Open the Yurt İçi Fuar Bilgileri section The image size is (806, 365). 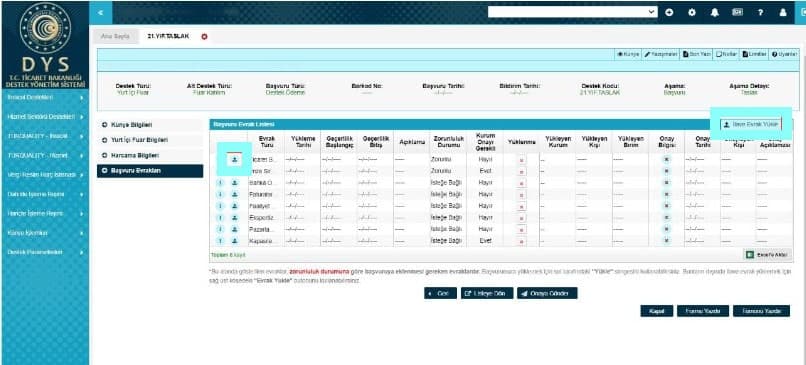click(150, 140)
